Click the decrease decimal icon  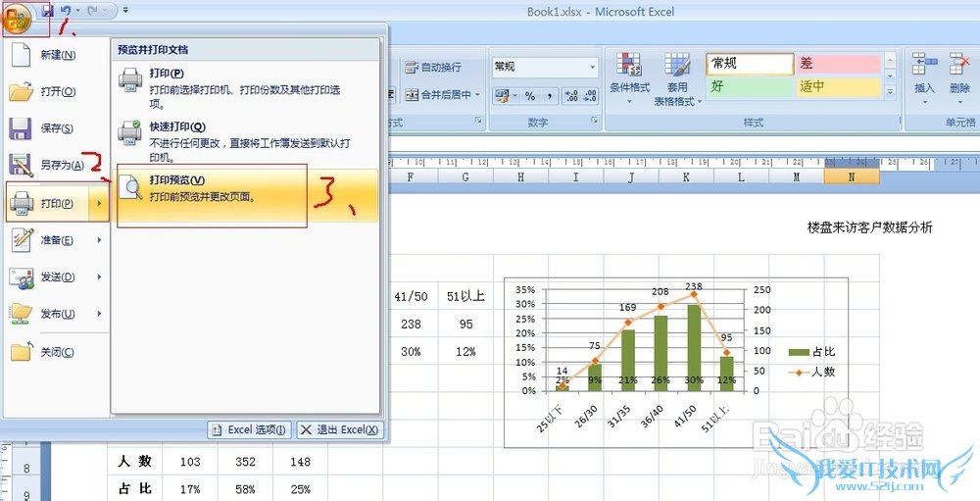[x=590, y=96]
